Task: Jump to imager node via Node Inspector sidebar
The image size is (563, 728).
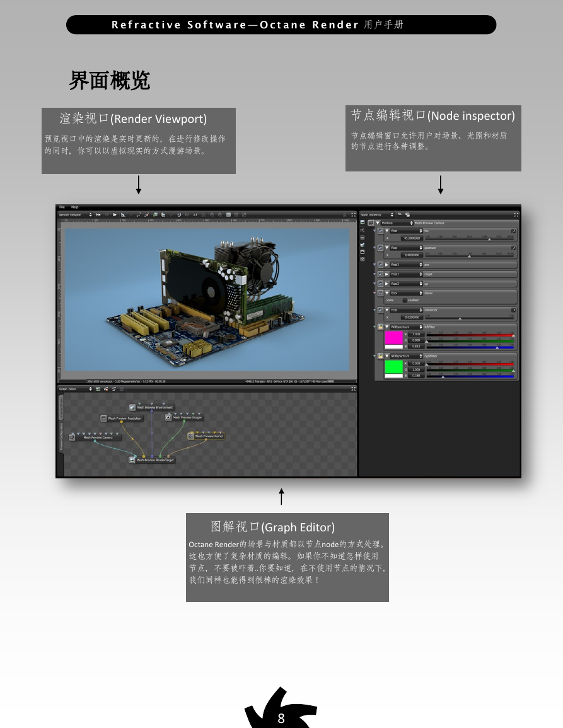Action: [x=363, y=251]
